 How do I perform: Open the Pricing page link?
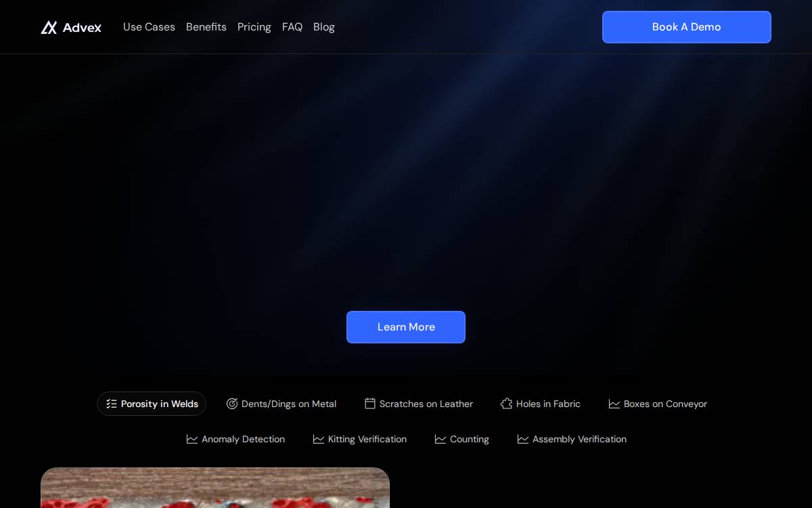tap(254, 27)
